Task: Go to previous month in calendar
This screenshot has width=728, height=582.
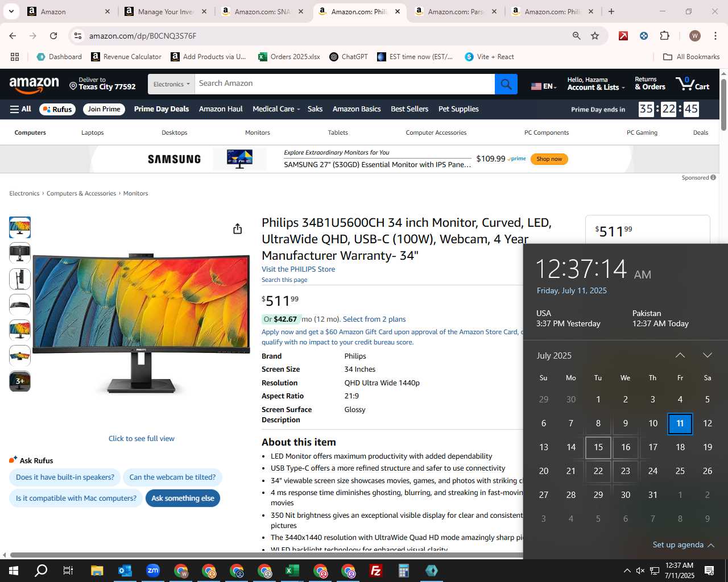Action: pos(680,355)
